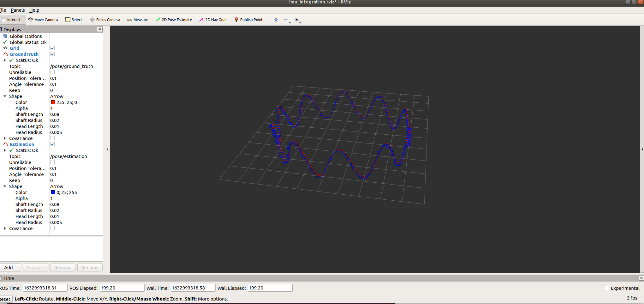Activate the Publish Point tool

[248, 20]
